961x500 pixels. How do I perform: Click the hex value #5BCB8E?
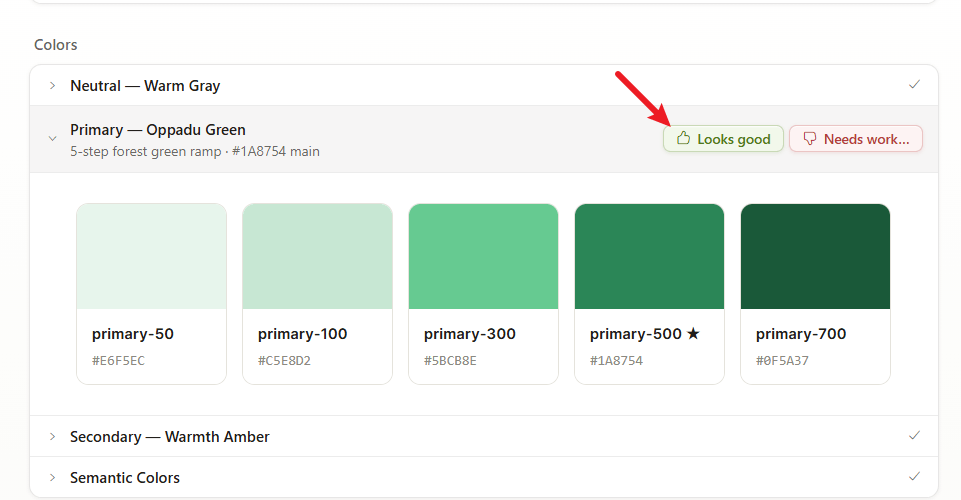click(450, 361)
